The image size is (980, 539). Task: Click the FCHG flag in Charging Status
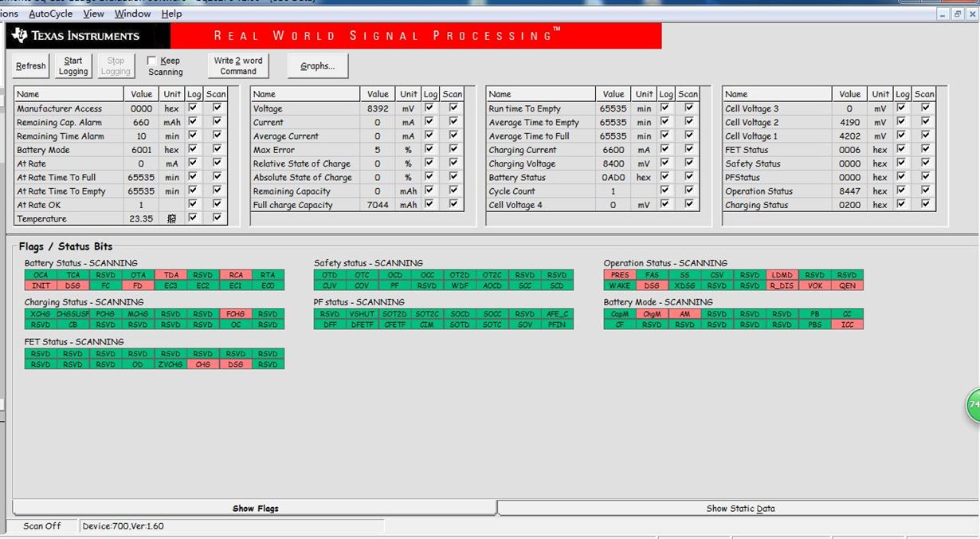235,314
